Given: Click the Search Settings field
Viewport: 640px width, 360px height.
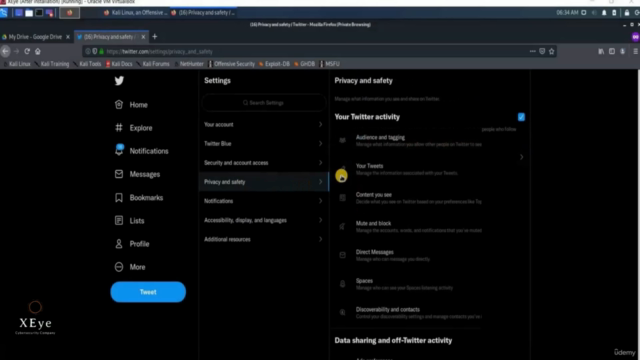Looking at the screenshot, I should tap(264, 103).
